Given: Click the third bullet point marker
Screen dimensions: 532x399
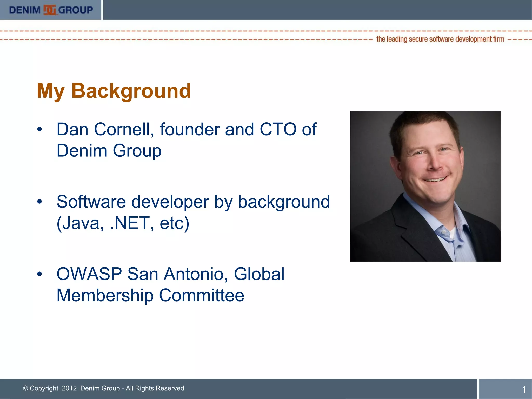Looking at the screenshot, I should coord(39,274).
